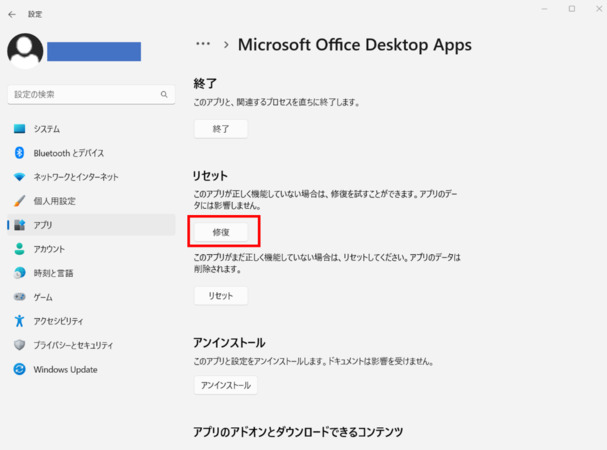607x450 pixels.
Task: Open 時刻と言語 settings
Action: [91, 273]
